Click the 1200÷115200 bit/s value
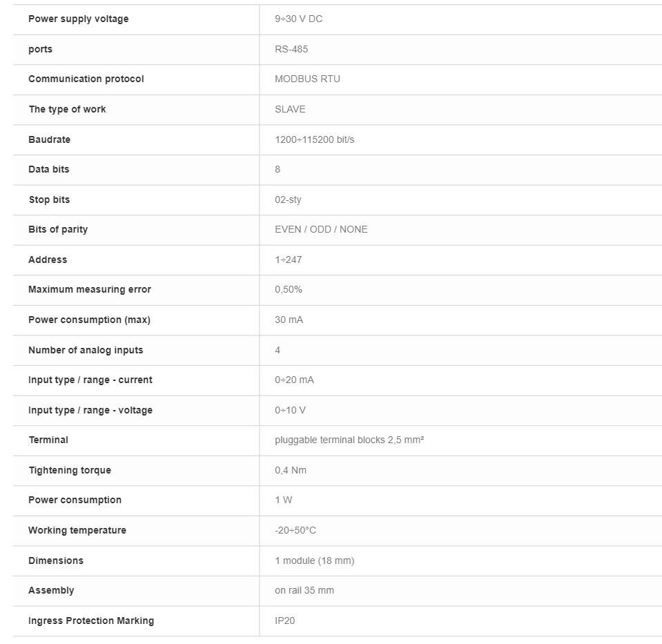 click(x=314, y=139)
